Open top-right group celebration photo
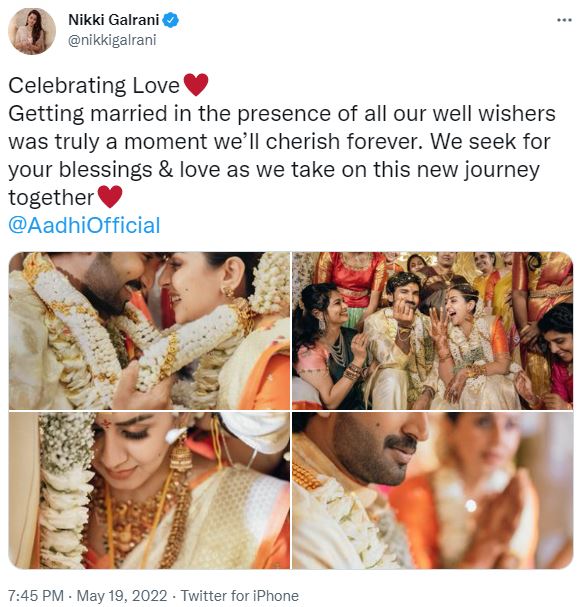 pyautogui.click(x=432, y=331)
